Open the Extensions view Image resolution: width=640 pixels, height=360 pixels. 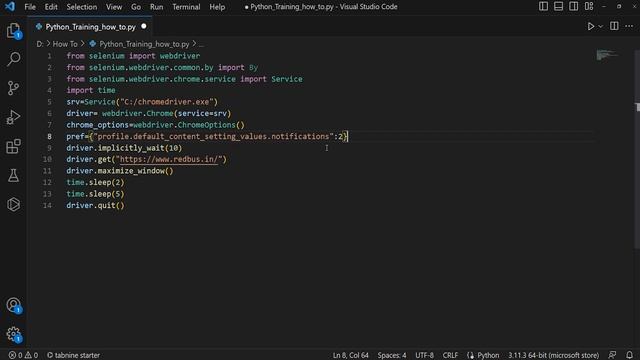click(13, 147)
